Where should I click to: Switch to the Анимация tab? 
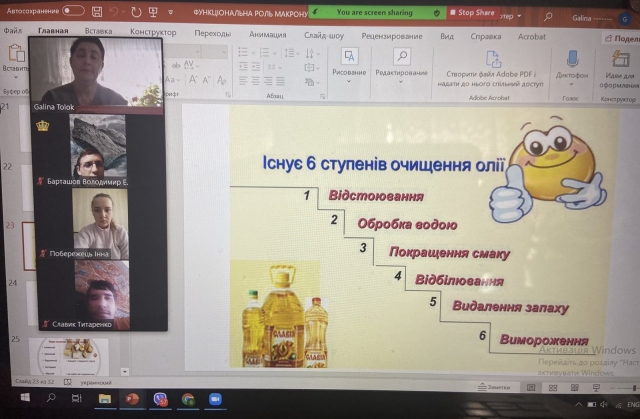[267, 34]
